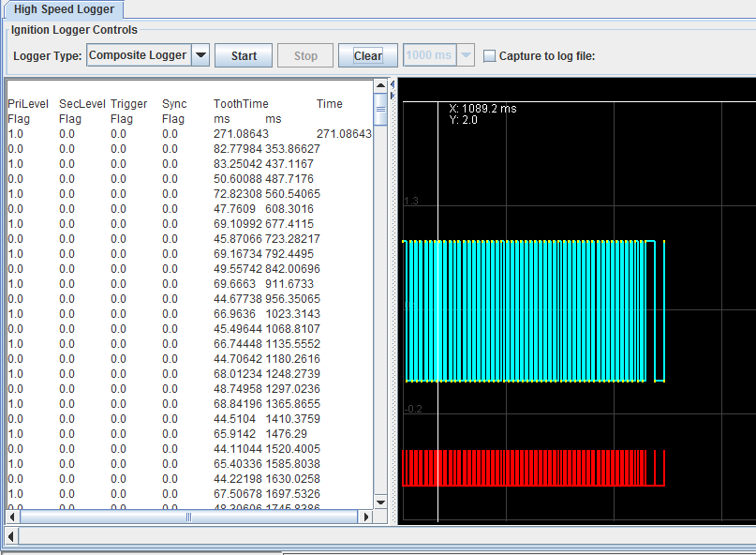Click the data table's scroll down arrow
The width and height of the screenshot is (756, 555).
click(x=380, y=502)
